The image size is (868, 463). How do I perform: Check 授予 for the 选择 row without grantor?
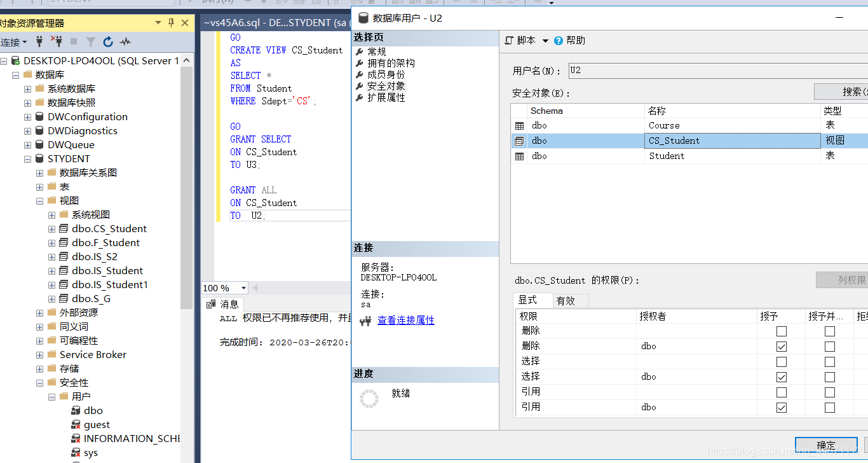click(x=782, y=362)
